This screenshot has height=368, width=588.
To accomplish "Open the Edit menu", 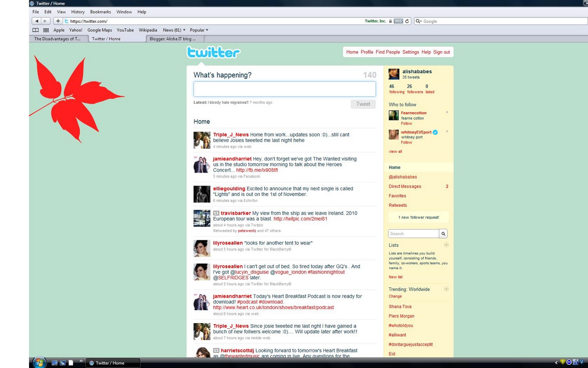I will 48,12.
